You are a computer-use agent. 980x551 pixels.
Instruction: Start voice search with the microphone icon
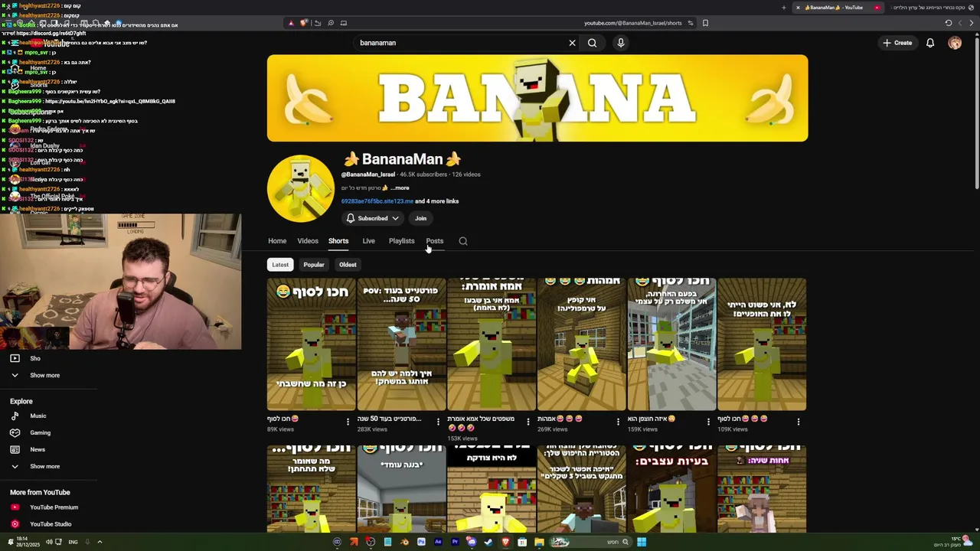(621, 43)
